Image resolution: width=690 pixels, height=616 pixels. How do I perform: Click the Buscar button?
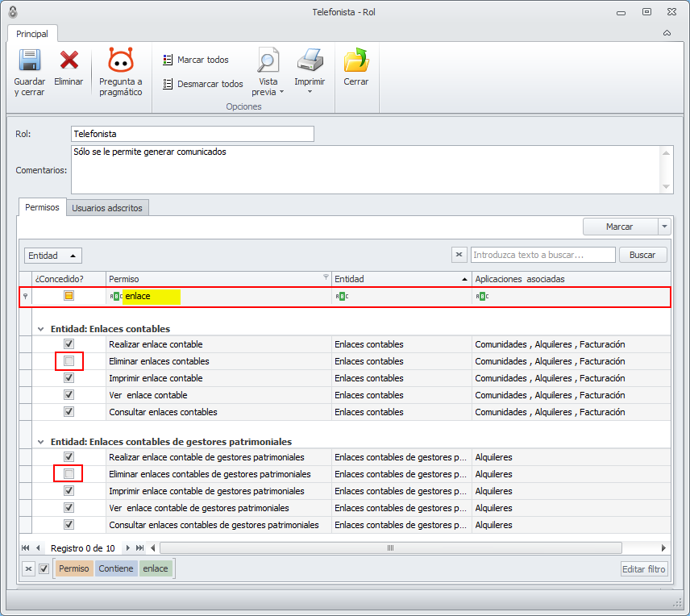[x=642, y=255]
